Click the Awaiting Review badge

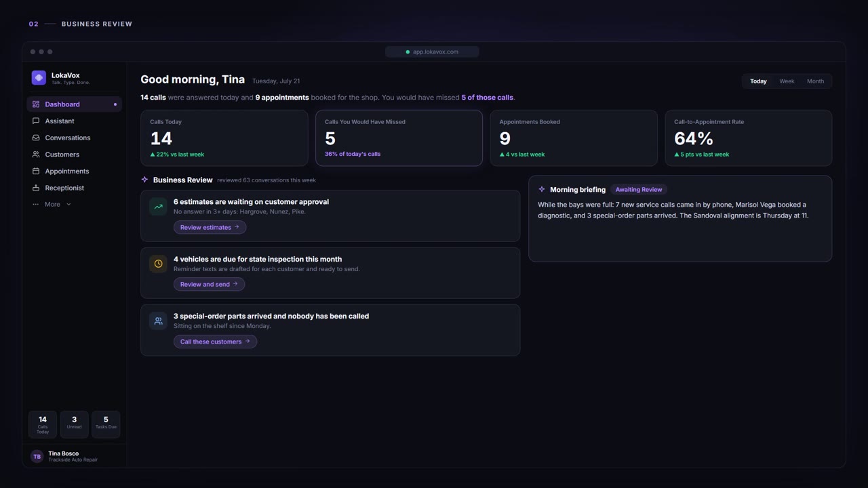pos(639,190)
